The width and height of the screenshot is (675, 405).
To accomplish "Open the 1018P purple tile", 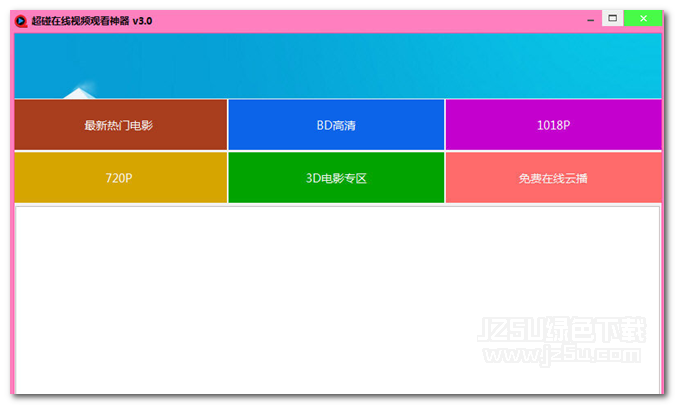I will [553, 125].
